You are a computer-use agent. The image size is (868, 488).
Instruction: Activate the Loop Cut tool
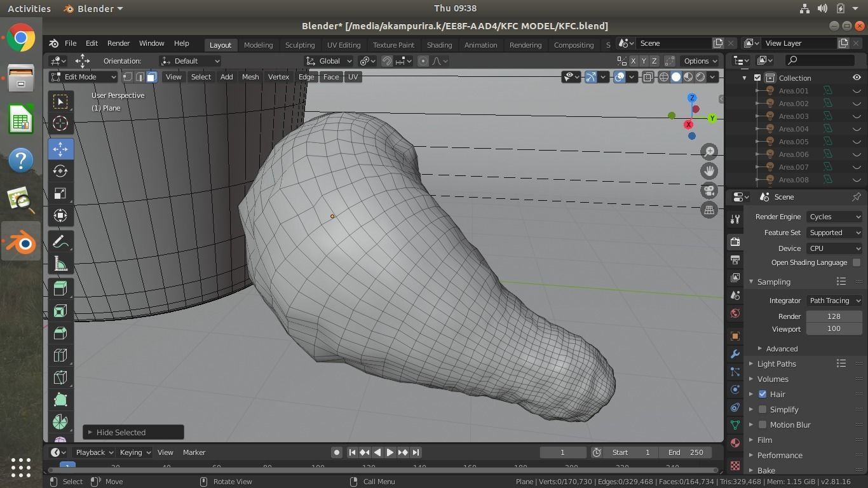coord(60,355)
